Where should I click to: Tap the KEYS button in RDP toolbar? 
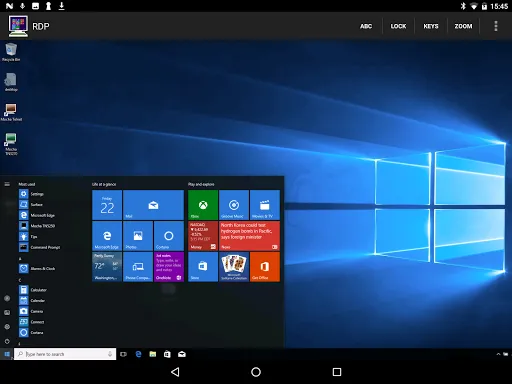[x=431, y=26]
